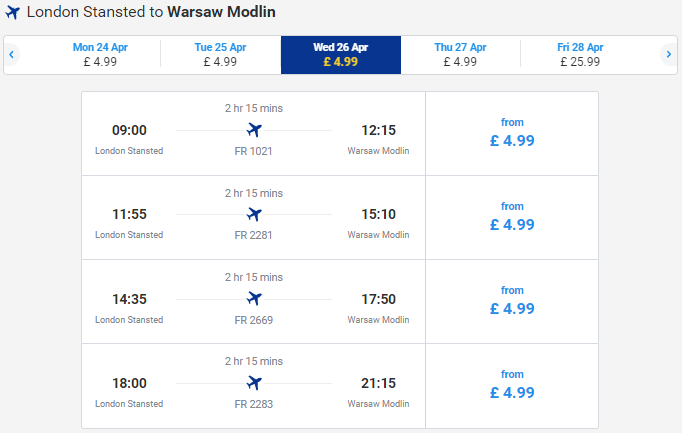This screenshot has height=433, width=682.
Task: Choose the £4.99 fare for 11:55 flight
Action: (512, 218)
